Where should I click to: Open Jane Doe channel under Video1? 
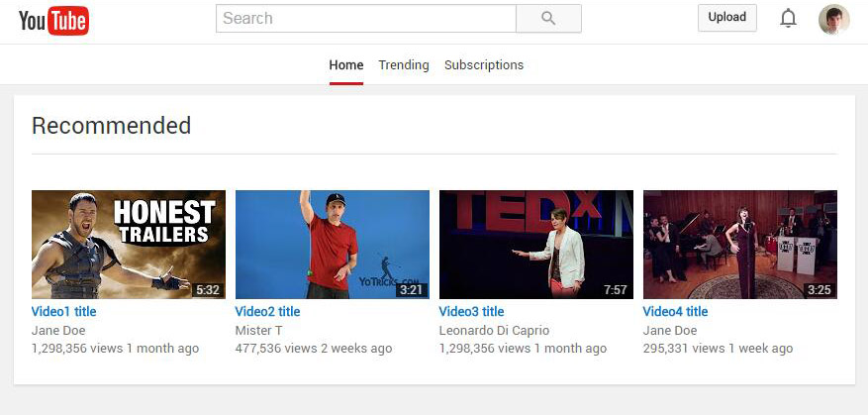(x=58, y=331)
